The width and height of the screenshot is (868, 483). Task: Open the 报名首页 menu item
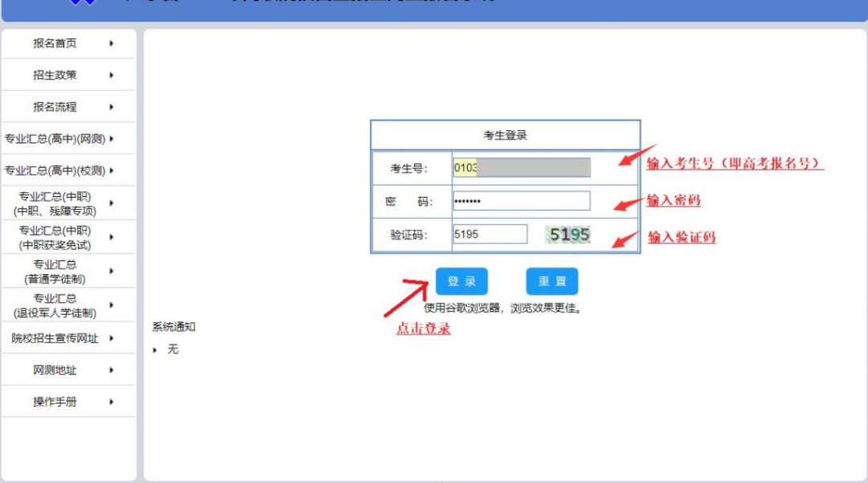point(55,43)
